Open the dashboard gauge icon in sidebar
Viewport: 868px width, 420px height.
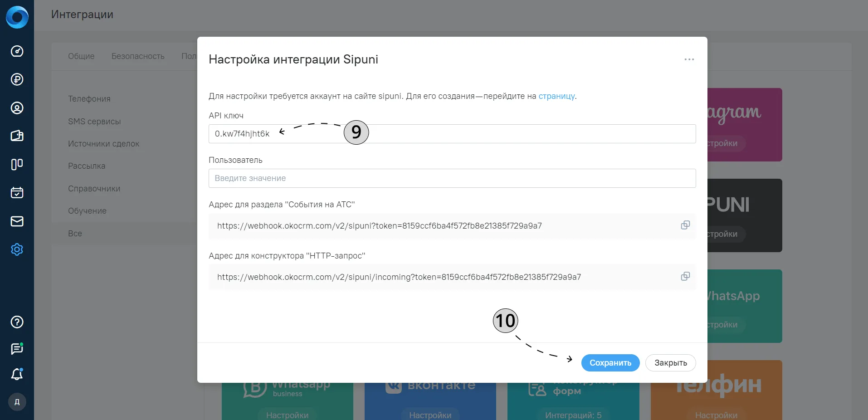(17, 51)
